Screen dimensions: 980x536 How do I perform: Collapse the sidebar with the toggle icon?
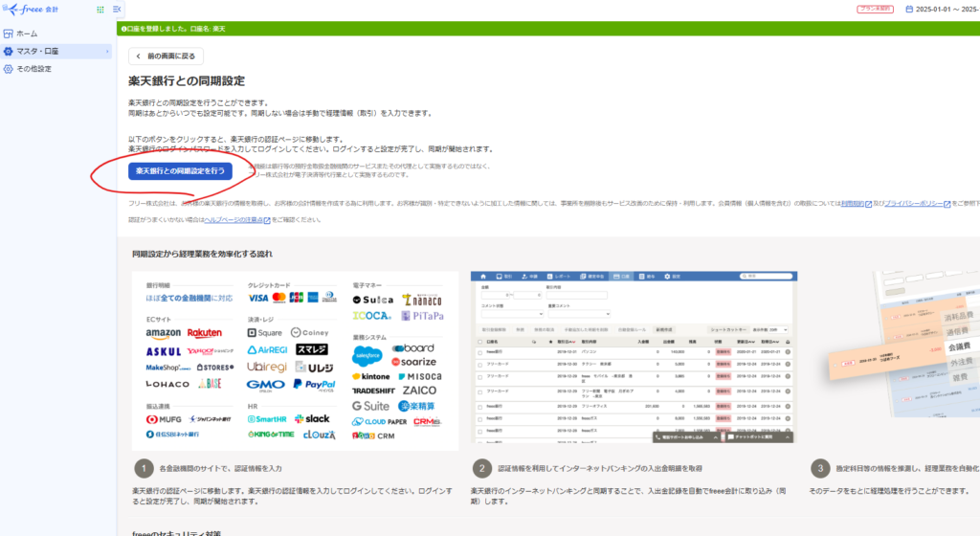[x=117, y=10]
